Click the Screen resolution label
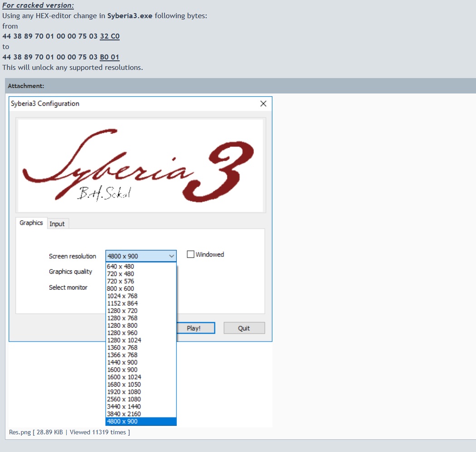This screenshot has width=476, height=452. point(72,256)
